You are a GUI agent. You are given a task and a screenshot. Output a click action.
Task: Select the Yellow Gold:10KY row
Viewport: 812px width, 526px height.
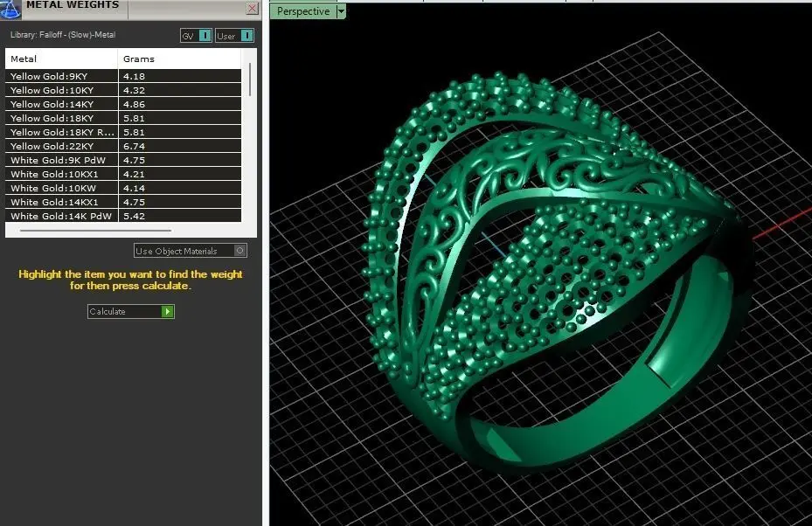tap(123, 90)
